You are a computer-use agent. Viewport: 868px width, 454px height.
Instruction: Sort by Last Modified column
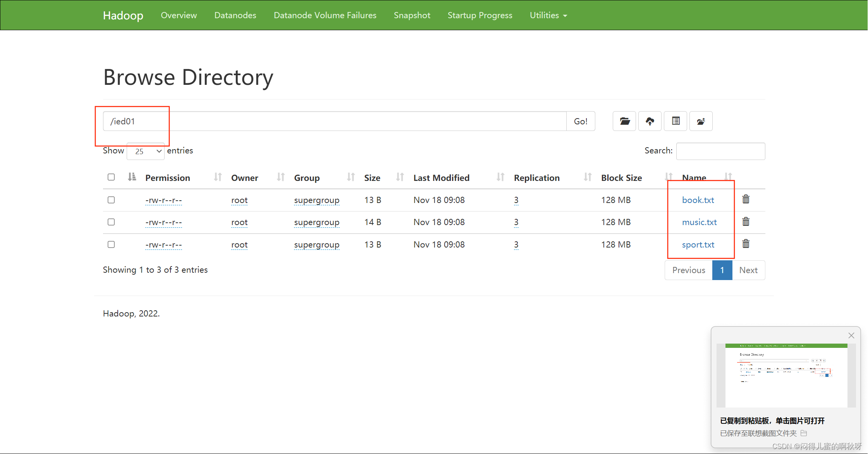[441, 178]
